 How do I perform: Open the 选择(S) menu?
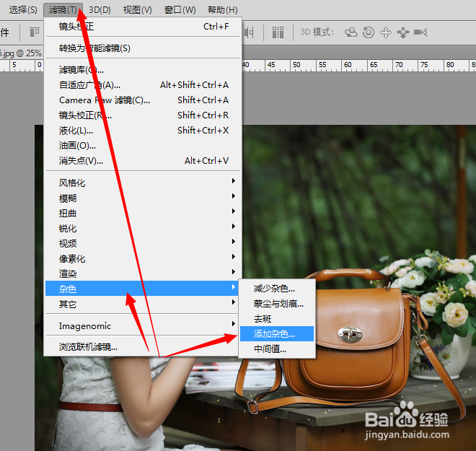coord(23,9)
